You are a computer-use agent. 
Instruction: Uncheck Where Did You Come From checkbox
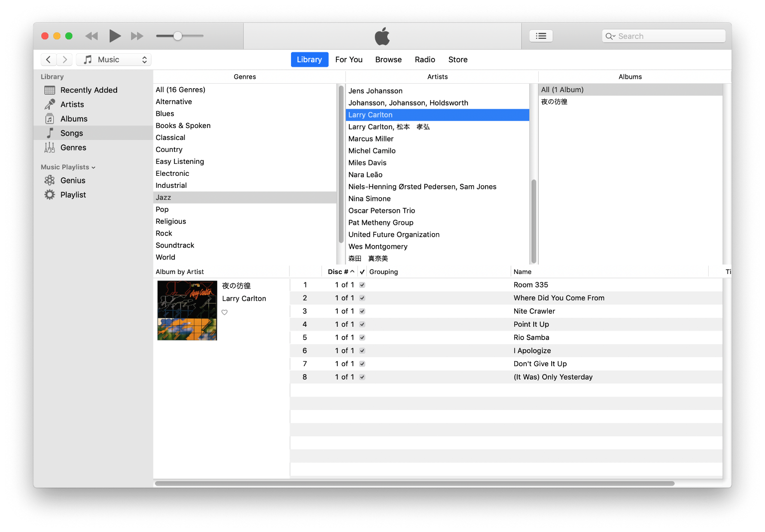pyautogui.click(x=362, y=298)
